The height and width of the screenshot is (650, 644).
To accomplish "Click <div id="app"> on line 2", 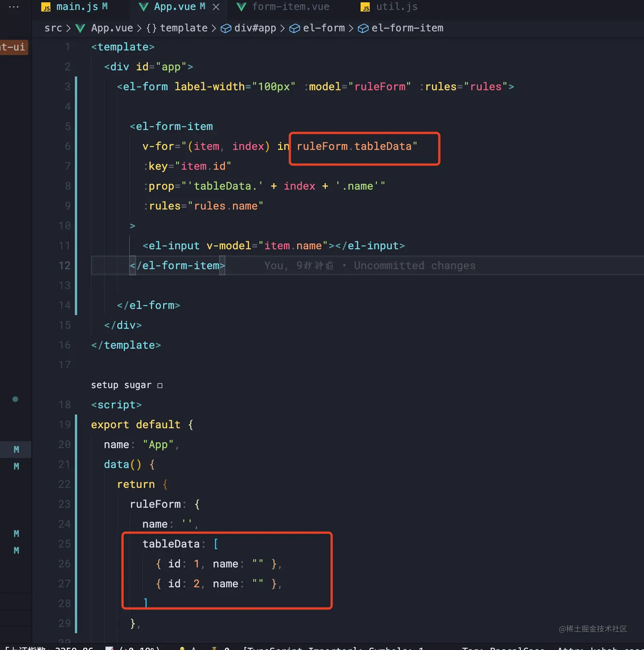I will click(x=149, y=66).
